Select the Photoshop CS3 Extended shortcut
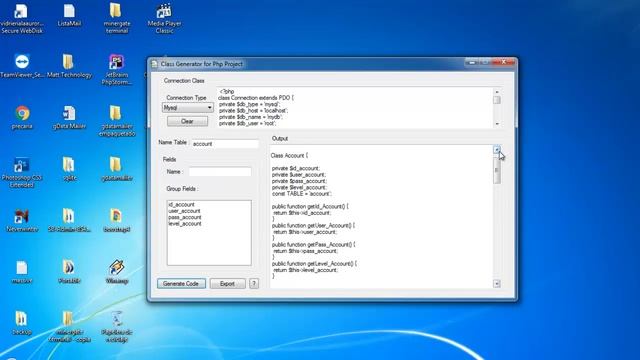This screenshot has height=360, width=640. tap(22, 173)
